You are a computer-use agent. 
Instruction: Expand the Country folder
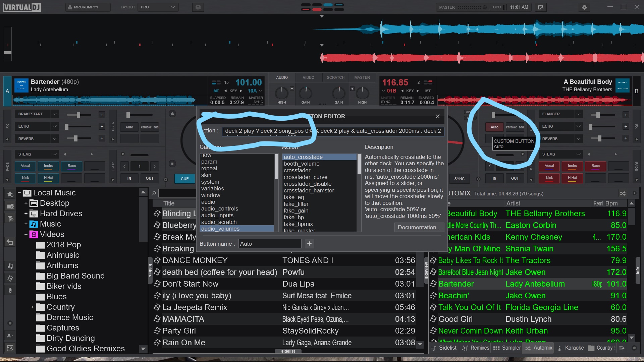click(x=33, y=307)
